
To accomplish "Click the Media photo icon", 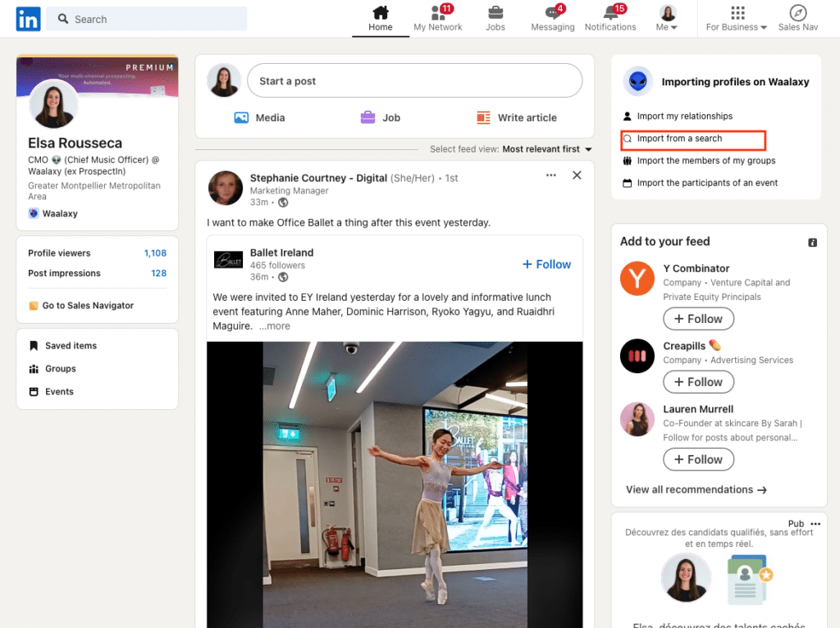I will 241,118.
